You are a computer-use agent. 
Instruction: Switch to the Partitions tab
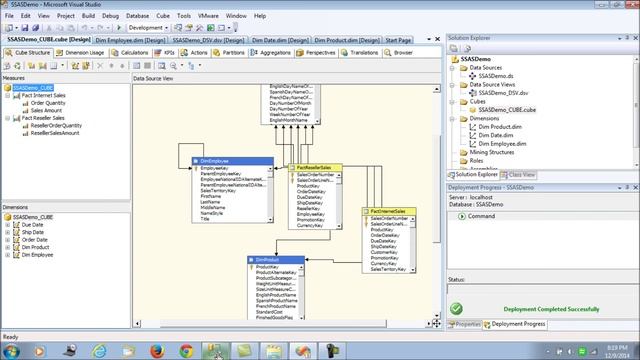point(229,53)
